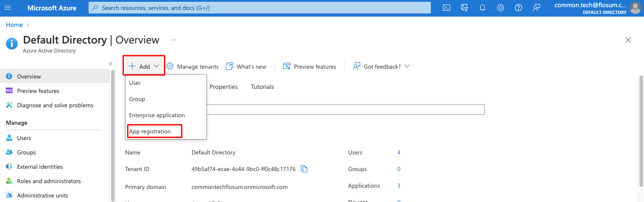Open the Directories and subscriptions filter icon

click(x=465, y=8)
